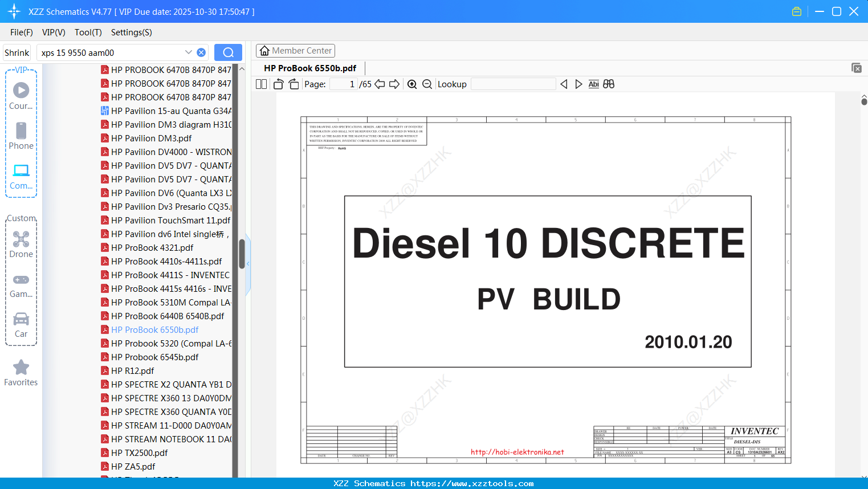Image resolution: width=868 pixels, height=489 pixels.
Task: Open HP Pavilion 15-au Quanta G34A file
Action: coord(166,111)
